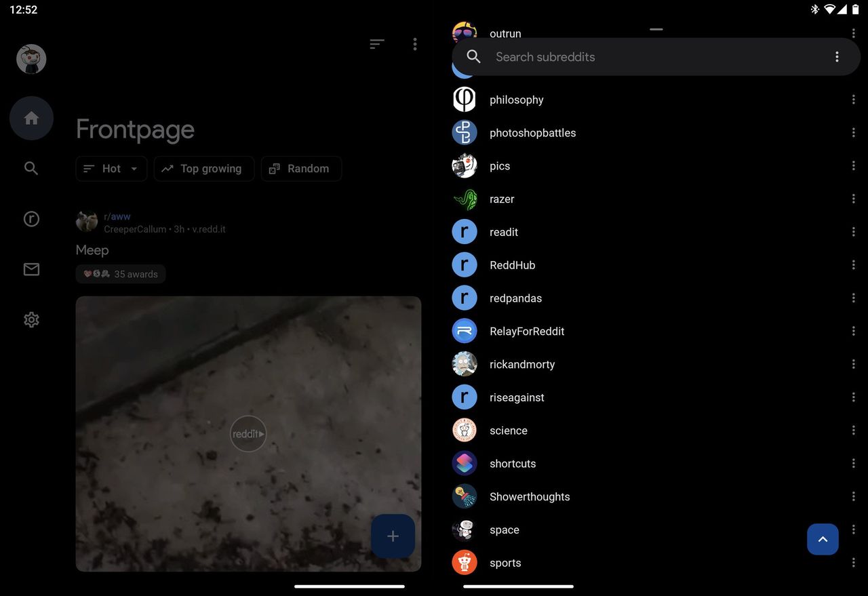
Task: Open the pics subreddit
Action: pos(500,166)
